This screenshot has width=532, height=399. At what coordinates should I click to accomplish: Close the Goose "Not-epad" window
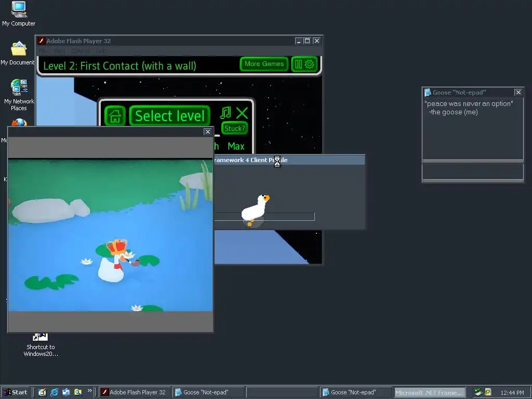(518, 92)
